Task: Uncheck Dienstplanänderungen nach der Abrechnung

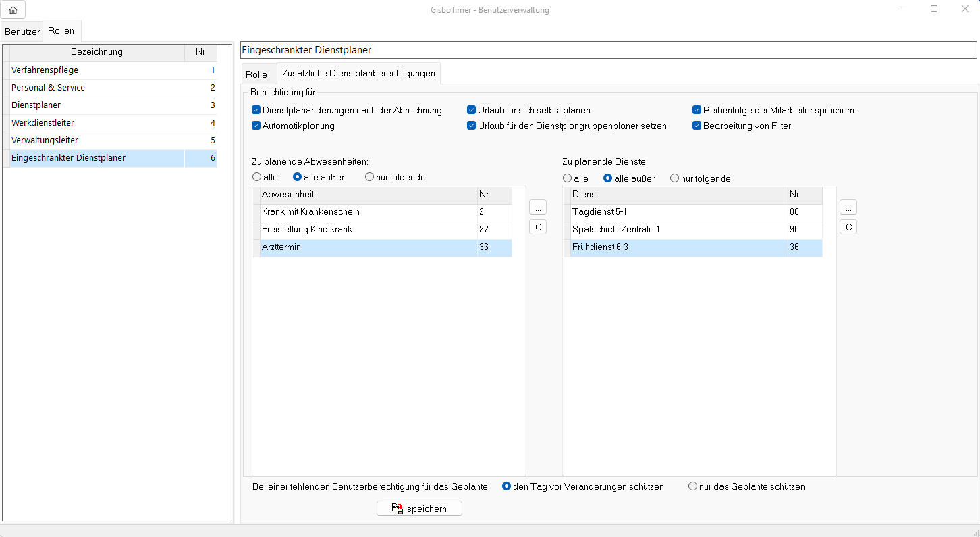Action: [256, 110]
